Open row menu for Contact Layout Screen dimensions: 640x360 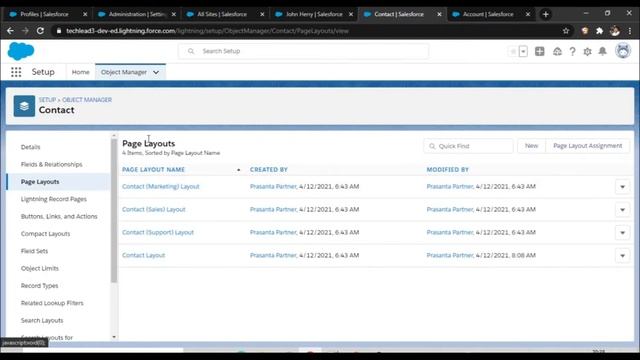[x=622, y=256]
